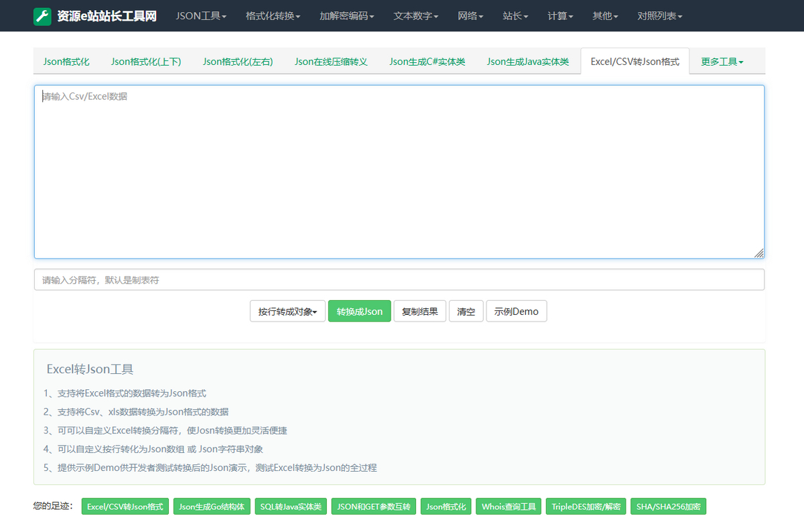This screenshot has width=804, height=532.
Task: Click the 您的足迹 label text
Action: (x=54, y=507)
